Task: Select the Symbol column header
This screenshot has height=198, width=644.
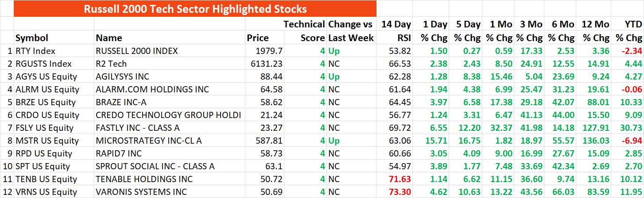Action: (x=32, y=38)
